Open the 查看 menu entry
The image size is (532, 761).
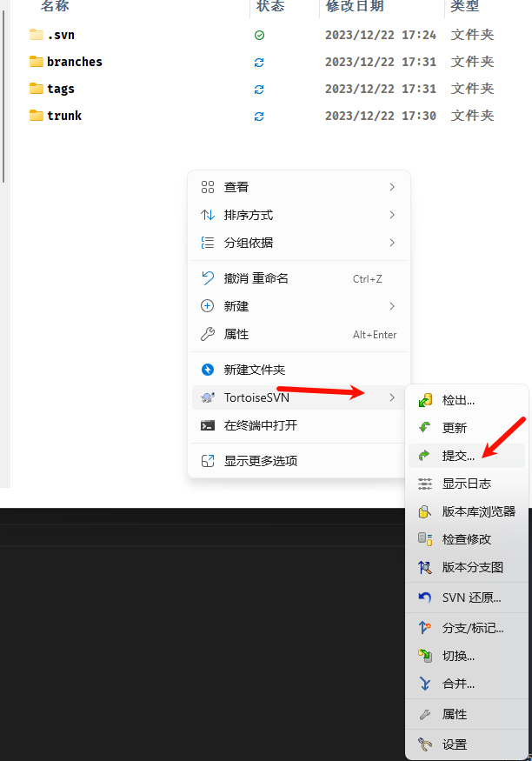[x=299, y=187]
